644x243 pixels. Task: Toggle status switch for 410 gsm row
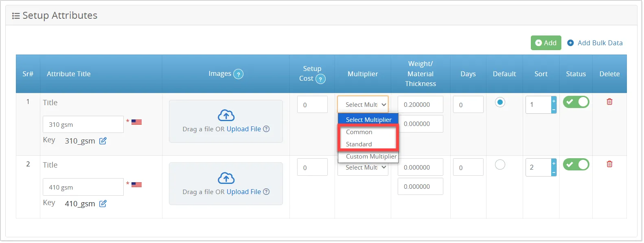tap(576, 164)
